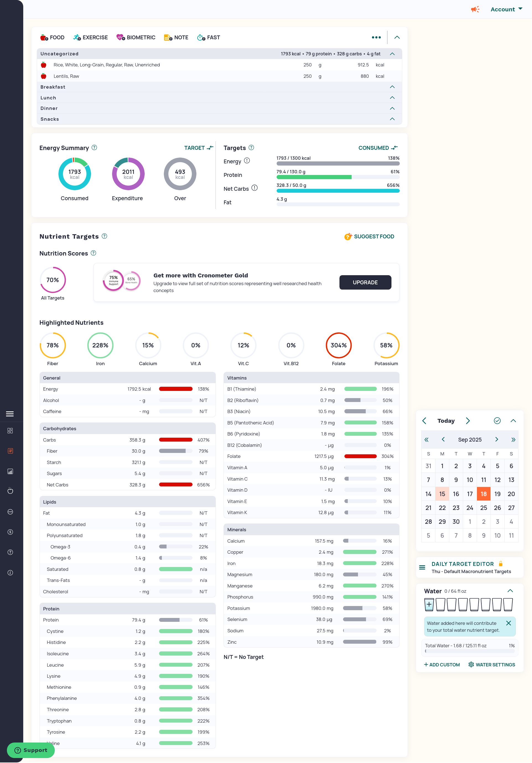Add an EXERCISE entry
The height and width of the screenshot is (763, 532).
[90, 38]
